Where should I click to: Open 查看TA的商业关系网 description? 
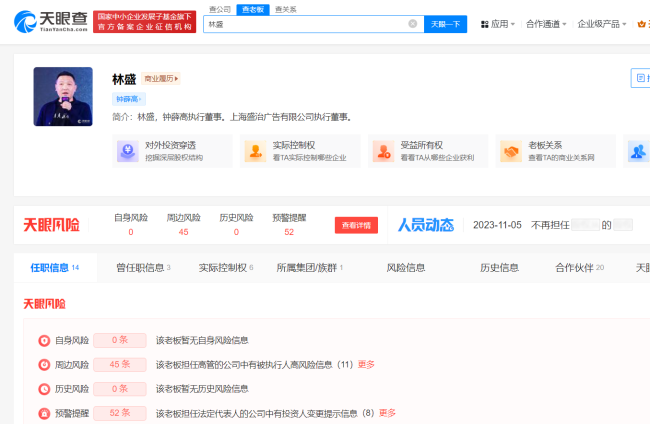(561, 157)
